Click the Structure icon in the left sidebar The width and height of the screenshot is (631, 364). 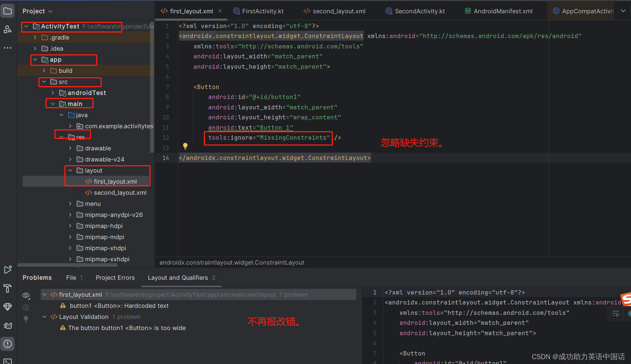7,29
